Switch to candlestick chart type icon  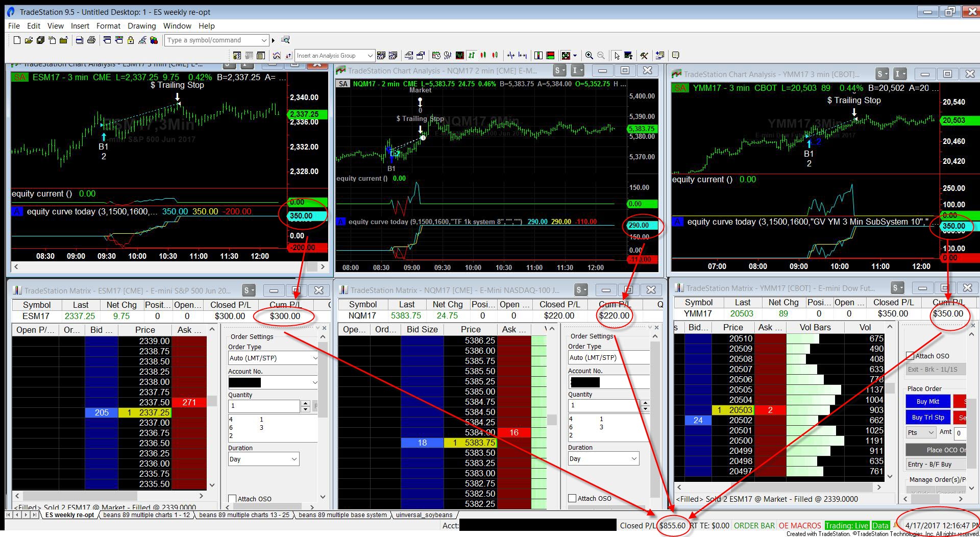483,55
